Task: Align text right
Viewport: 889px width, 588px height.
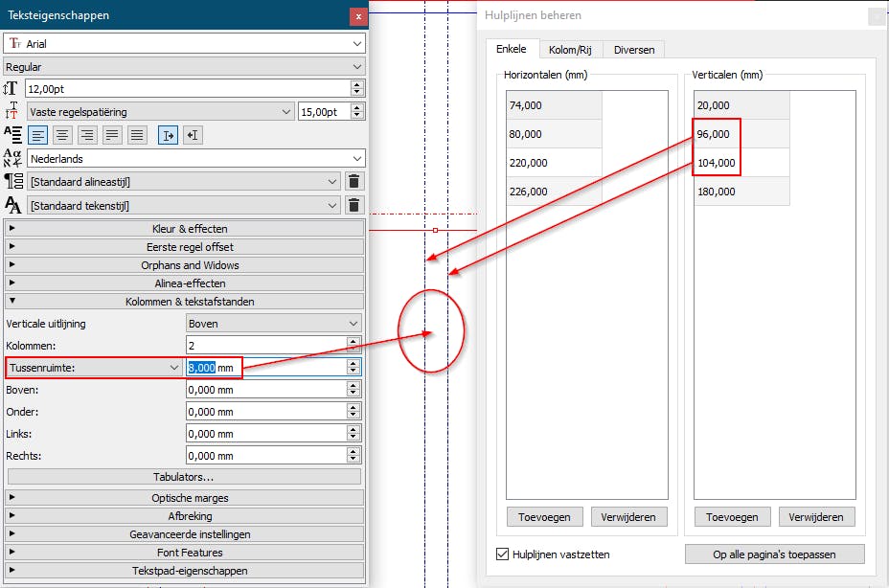Action: tap(87, 135)
